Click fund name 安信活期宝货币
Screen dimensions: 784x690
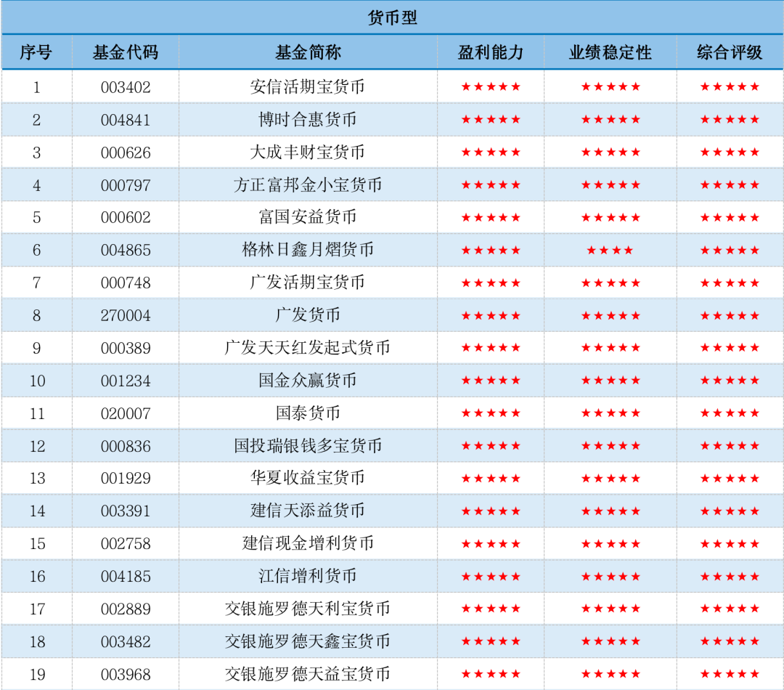(308, 86)
